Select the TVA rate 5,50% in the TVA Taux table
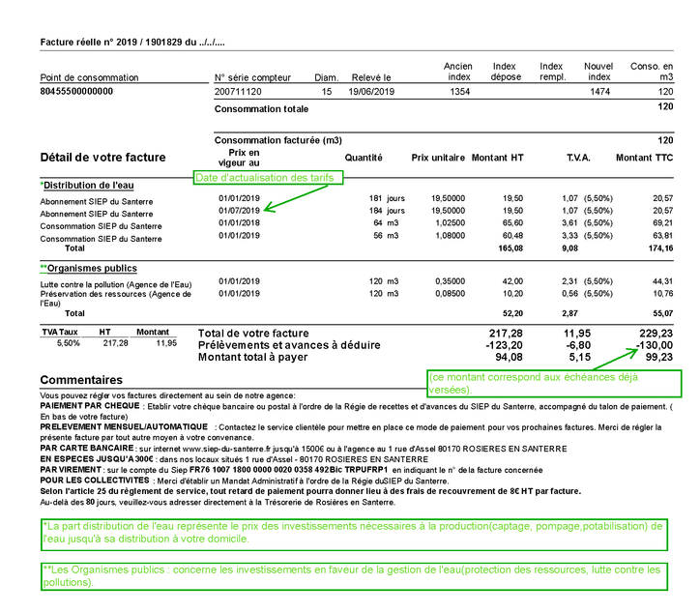 coord(69,343)
